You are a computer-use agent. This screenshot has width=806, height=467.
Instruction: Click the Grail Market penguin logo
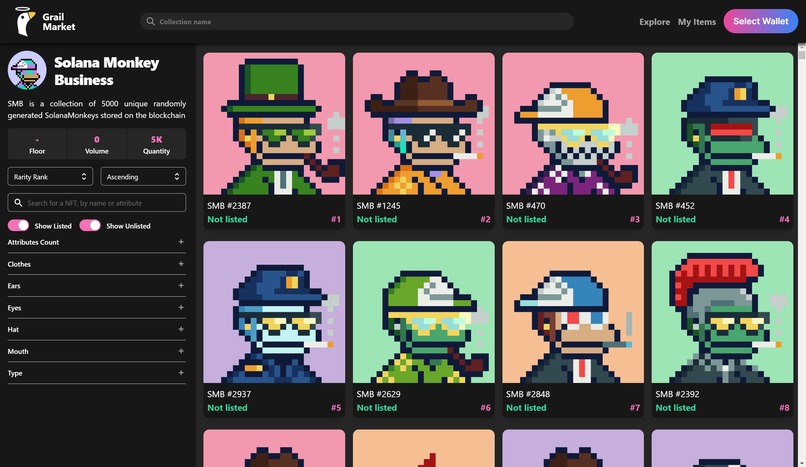24,22
